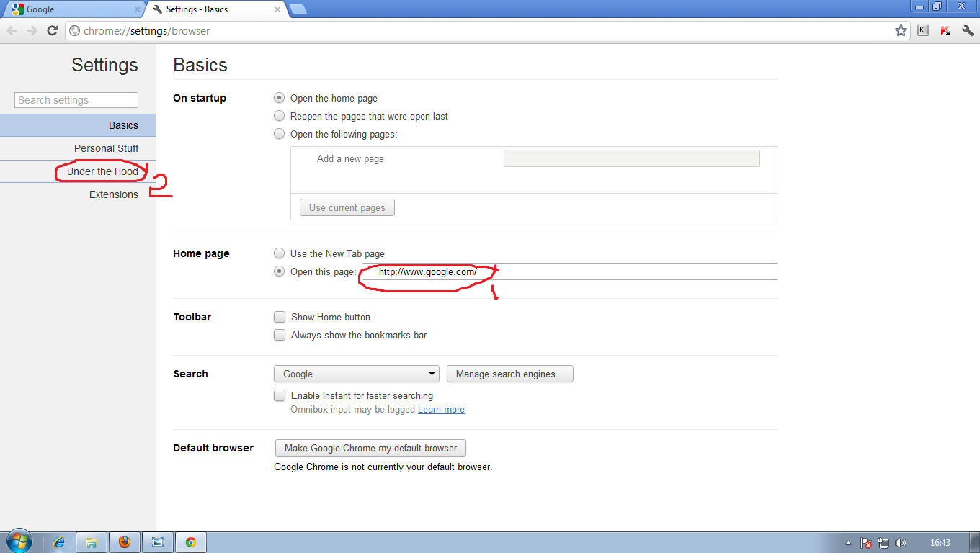Open the Chrome wrench menu
The image size is (980, 553).
click(x=968, y=30)
